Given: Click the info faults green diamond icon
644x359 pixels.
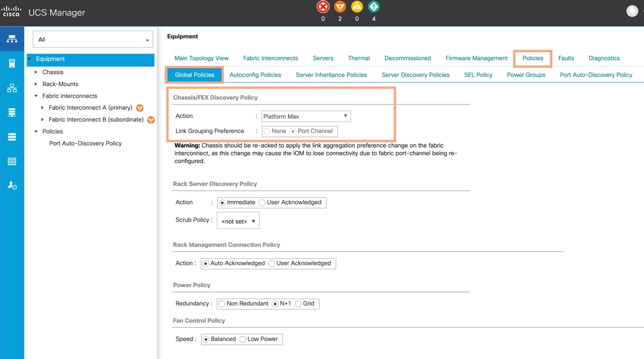Looking at the screenshot, I should click(x=373, y=6).
